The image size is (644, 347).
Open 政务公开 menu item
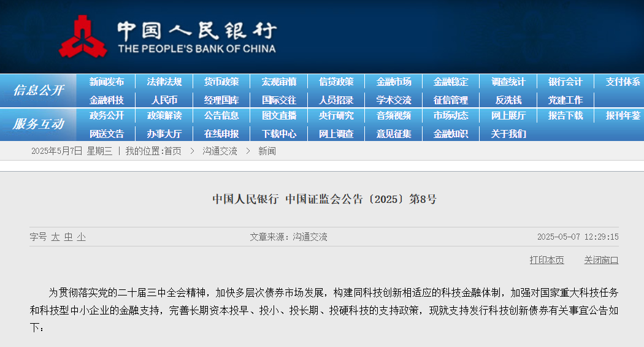(106, 116)
